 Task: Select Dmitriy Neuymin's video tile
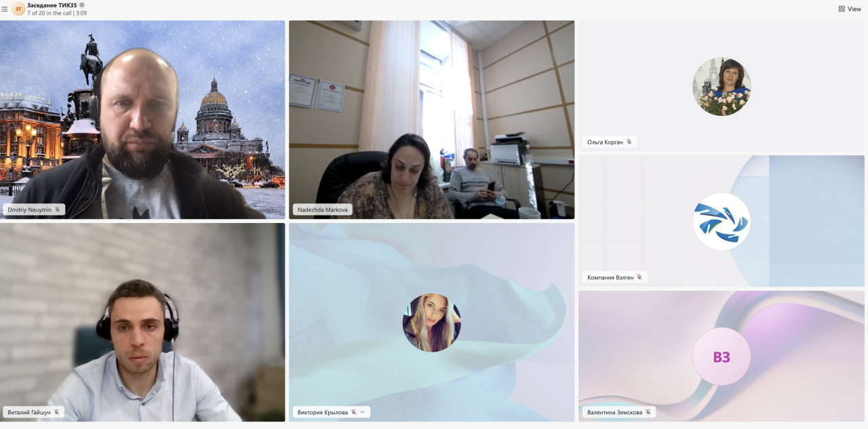click(142, 119)
